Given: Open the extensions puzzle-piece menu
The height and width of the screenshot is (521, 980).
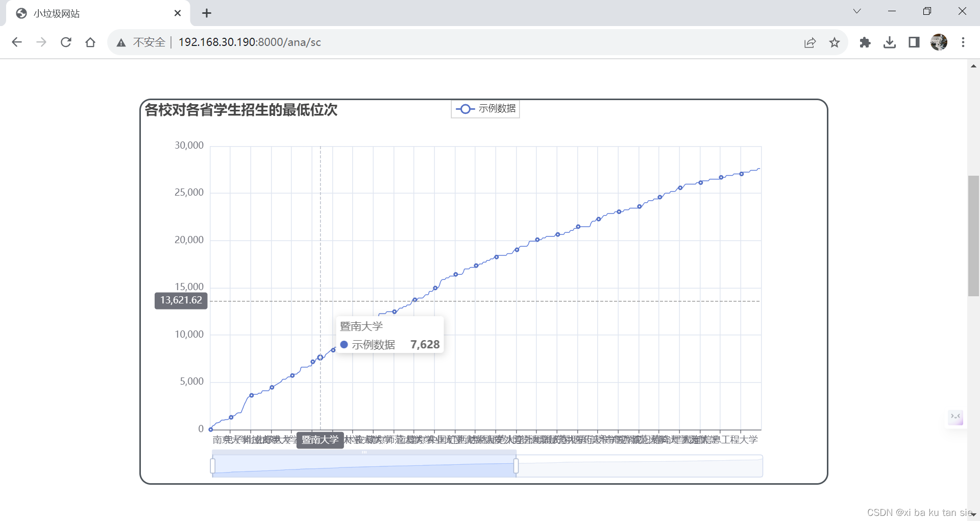Looking at the screenshot, I should tap(865, 42).
